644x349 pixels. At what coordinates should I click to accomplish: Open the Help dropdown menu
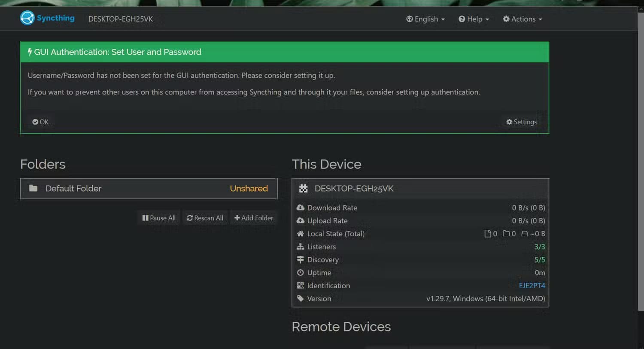pyautogui.click(x=474, y=19)
